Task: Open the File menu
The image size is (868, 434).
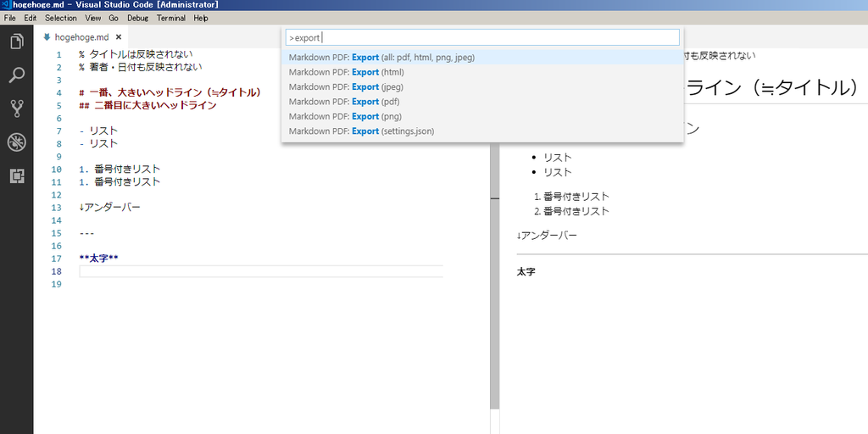Action: (x=10, y=19)
